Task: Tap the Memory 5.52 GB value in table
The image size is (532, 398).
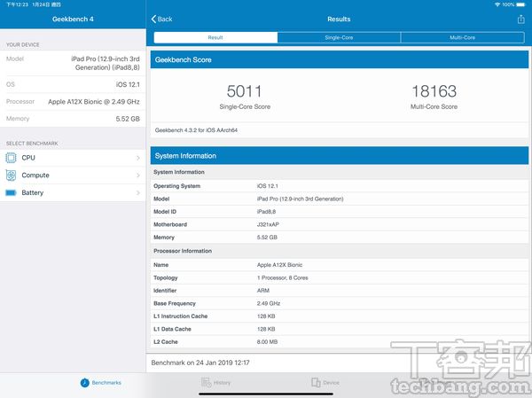Action: [x=267, y=238]
